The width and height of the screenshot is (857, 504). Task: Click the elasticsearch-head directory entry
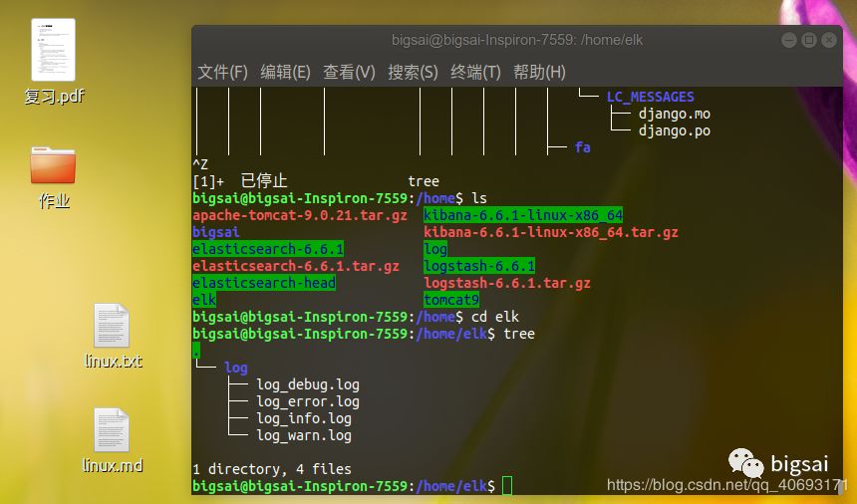click(264, 283)
